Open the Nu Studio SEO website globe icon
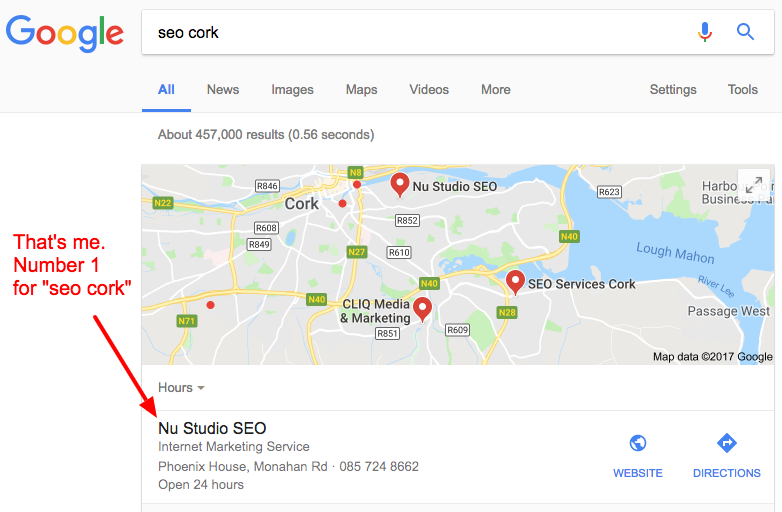This screenshot has height=512, width=782. 637,443
